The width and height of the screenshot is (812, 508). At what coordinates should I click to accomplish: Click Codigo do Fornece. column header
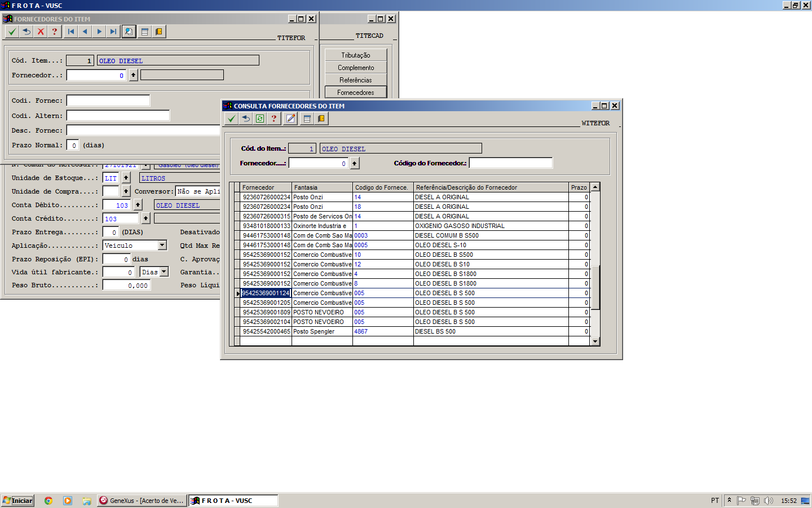[383, 187]
